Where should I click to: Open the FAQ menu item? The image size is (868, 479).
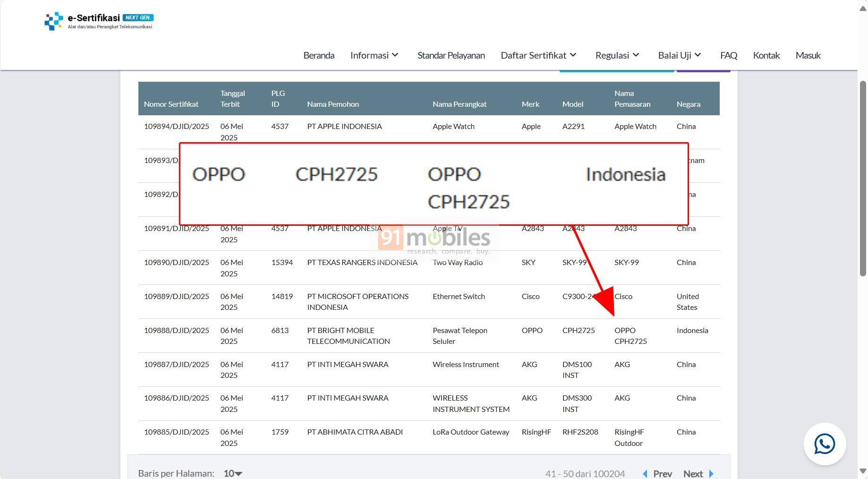pos(729,55)
